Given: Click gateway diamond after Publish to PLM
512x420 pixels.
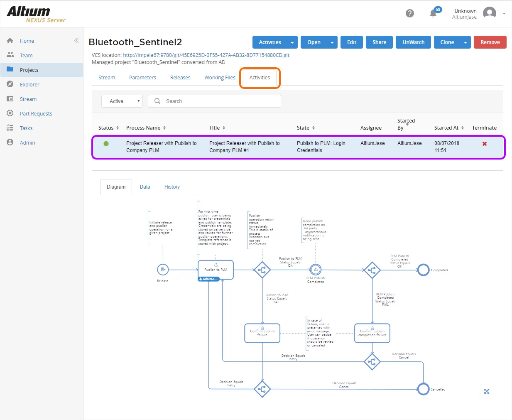Looking at the screenshot, I should coord(262,270).
